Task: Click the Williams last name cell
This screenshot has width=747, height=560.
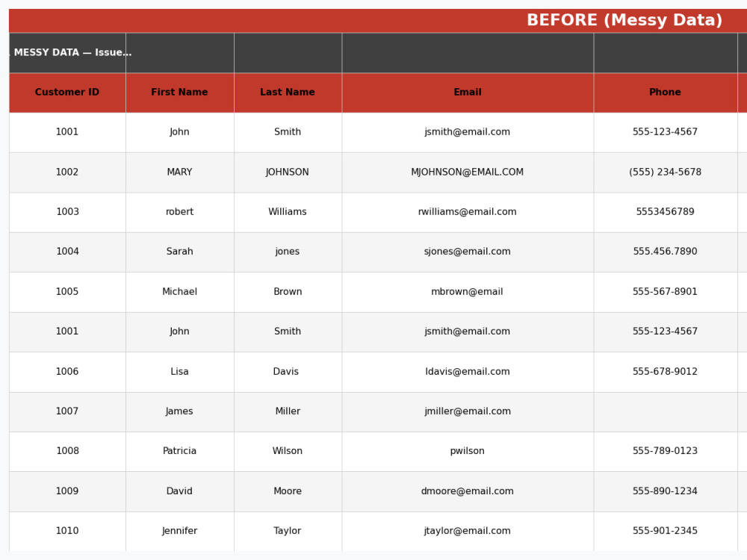Action: tap(288, 212)
